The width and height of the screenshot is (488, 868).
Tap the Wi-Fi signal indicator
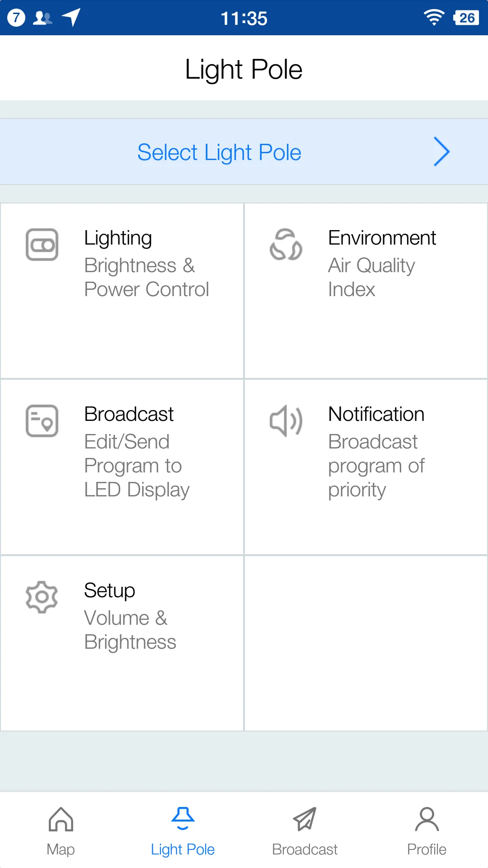click(x=433, y=17)
